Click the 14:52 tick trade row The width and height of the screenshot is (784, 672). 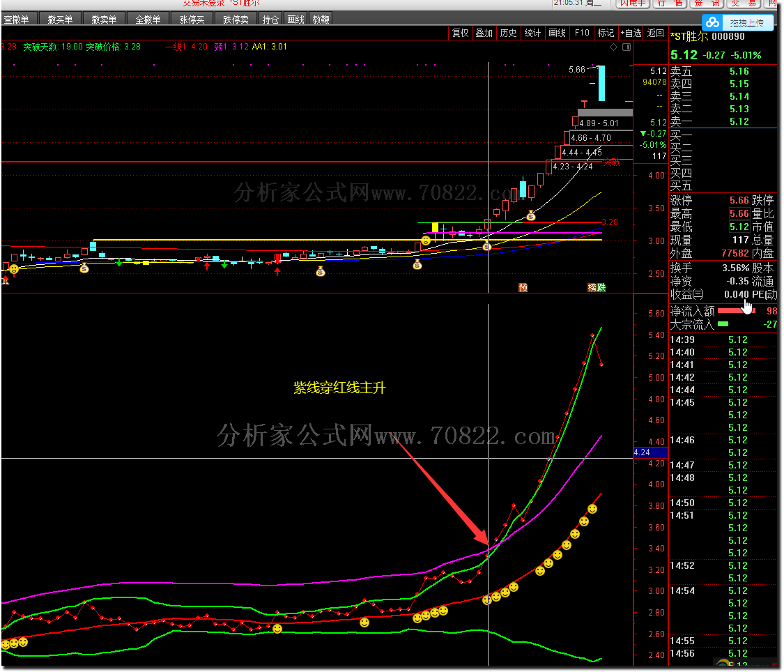[x=723, y=565]
